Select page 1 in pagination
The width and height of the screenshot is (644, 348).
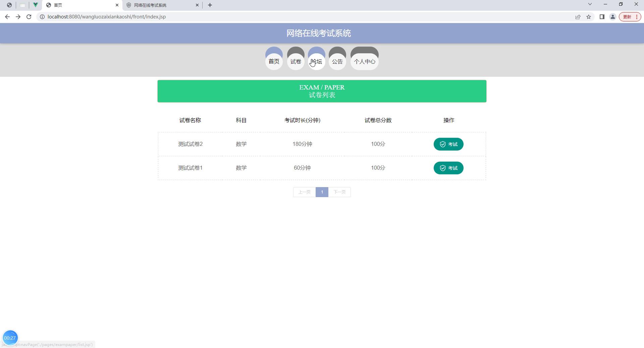click(x=322, y=192)
